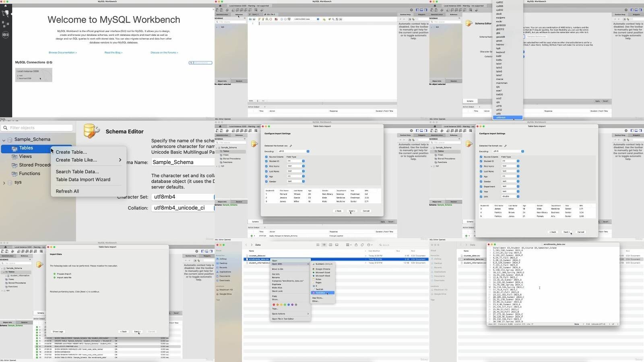Choose Get Info in the Finder context menu
Image resolution: width=644 pixels, height=362 pixels.
[276, 274]
